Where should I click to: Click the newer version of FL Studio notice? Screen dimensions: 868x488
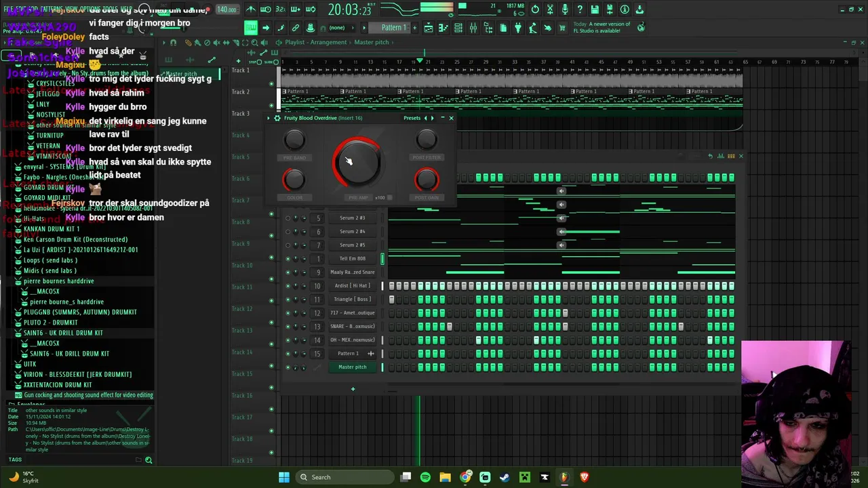click(601, 28)
